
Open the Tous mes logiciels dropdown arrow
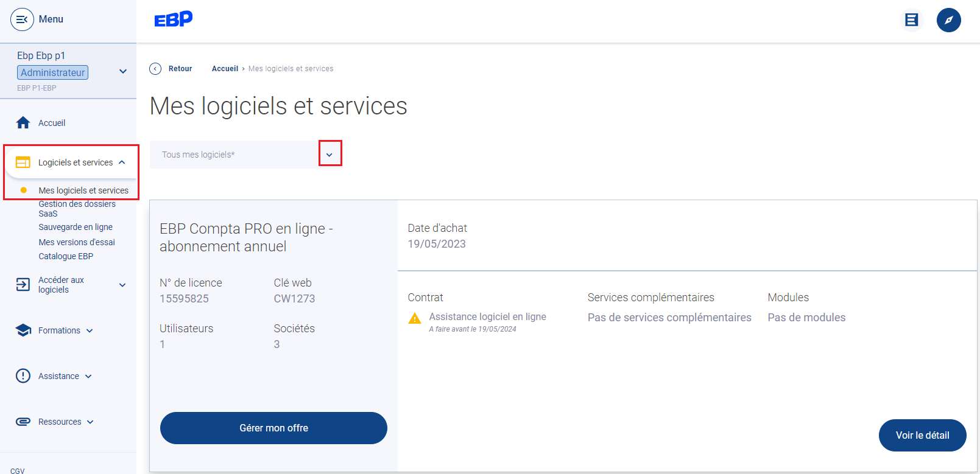(330, 155)
